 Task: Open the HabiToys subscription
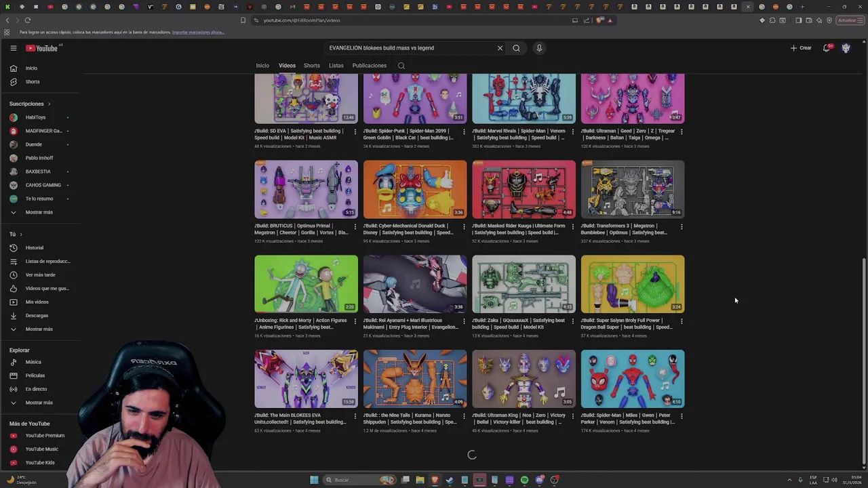coord(41,117)
